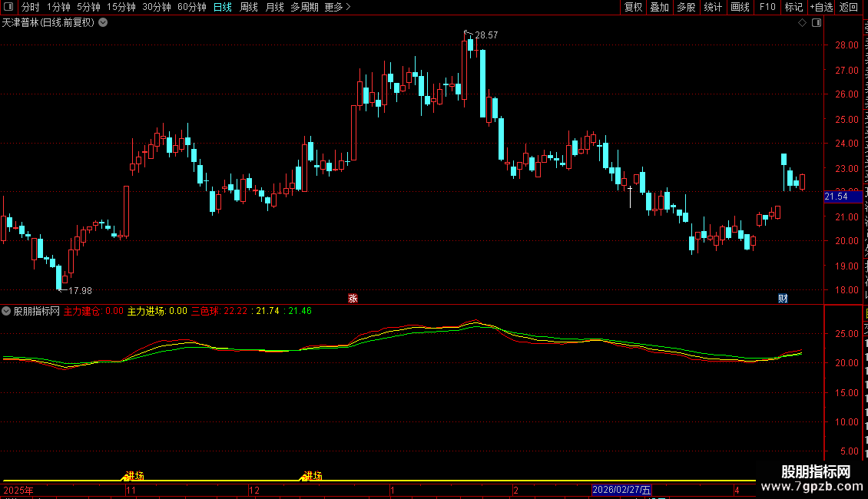Collapse the 股朋指标网 indicator panel arrow
Screen dimensions: 868x499
6,311
